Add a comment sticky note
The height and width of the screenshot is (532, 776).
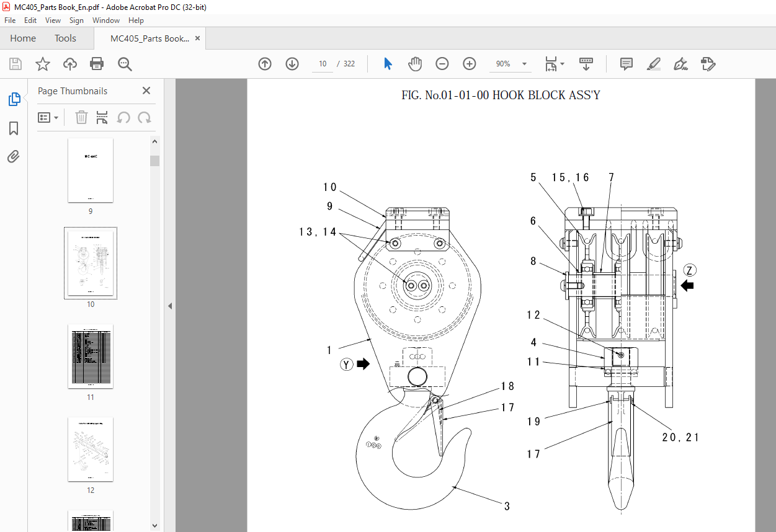[626, 64]
